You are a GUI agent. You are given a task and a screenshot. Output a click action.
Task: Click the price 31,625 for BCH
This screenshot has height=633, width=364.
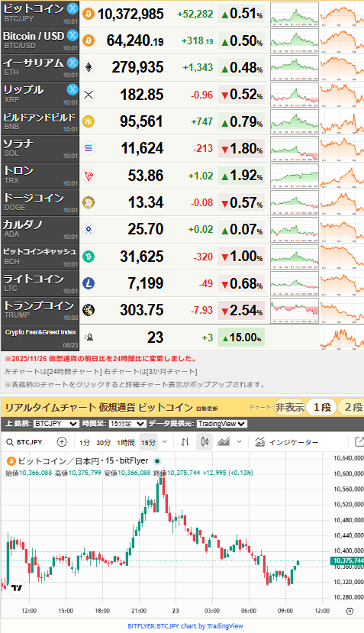(x=142, y=257)
